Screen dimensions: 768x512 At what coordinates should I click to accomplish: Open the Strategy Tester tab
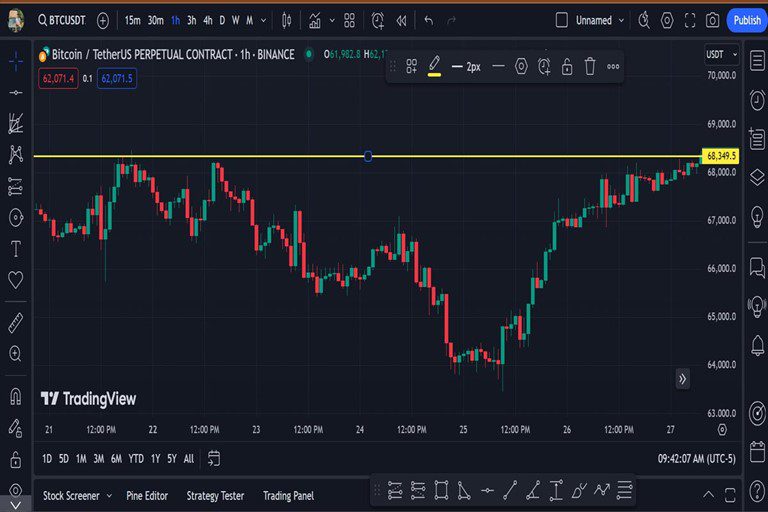[215, 496]
